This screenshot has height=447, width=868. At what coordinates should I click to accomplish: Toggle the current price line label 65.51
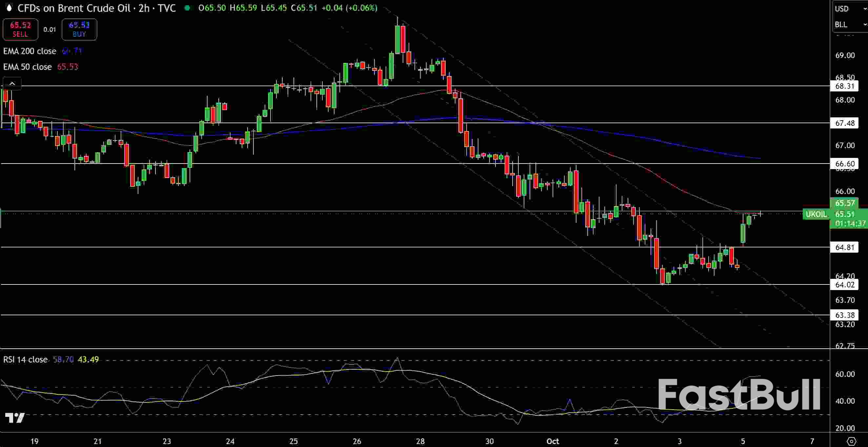(846, 214)
